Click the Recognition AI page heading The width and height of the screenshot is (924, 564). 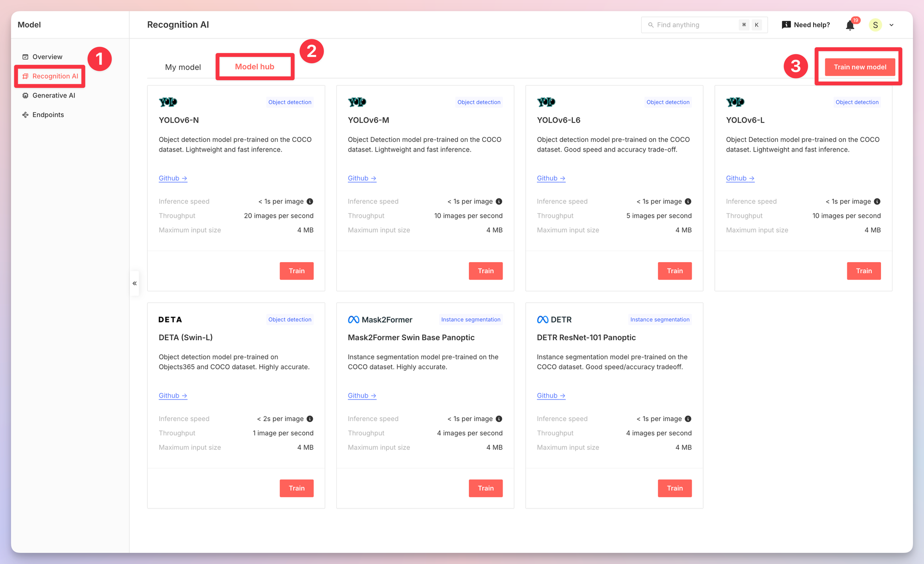[x=178, y=25]
